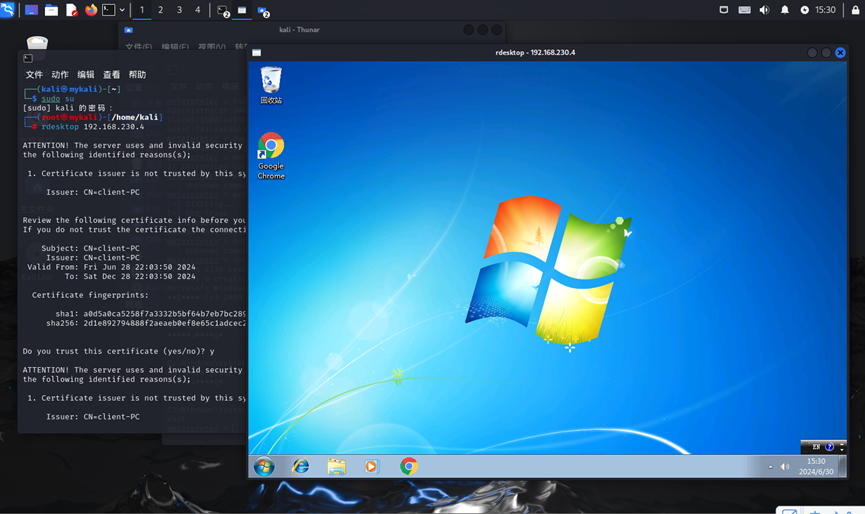Switch to workspace 4
Image resolution: width=865 pixels, height=514 pixels.
coord(197,10)
